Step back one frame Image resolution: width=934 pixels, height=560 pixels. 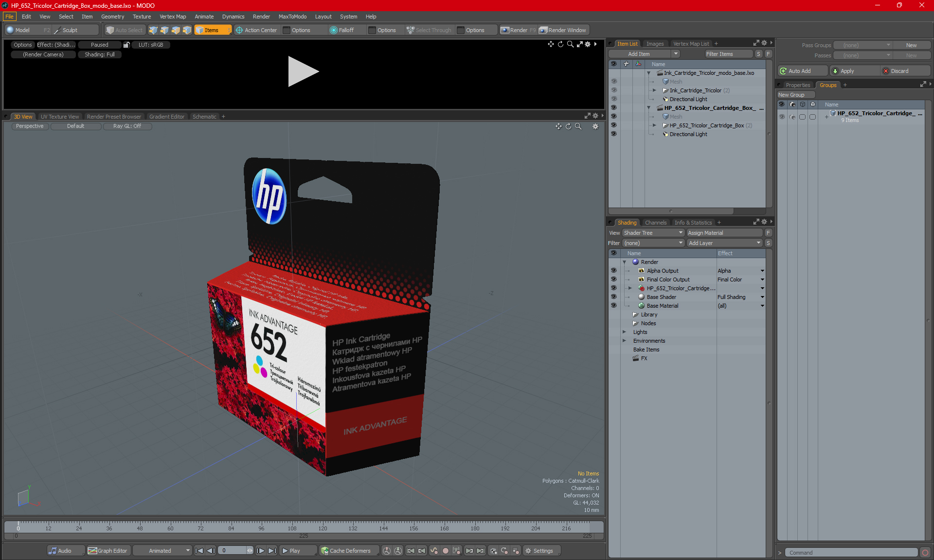click(211, 551)
